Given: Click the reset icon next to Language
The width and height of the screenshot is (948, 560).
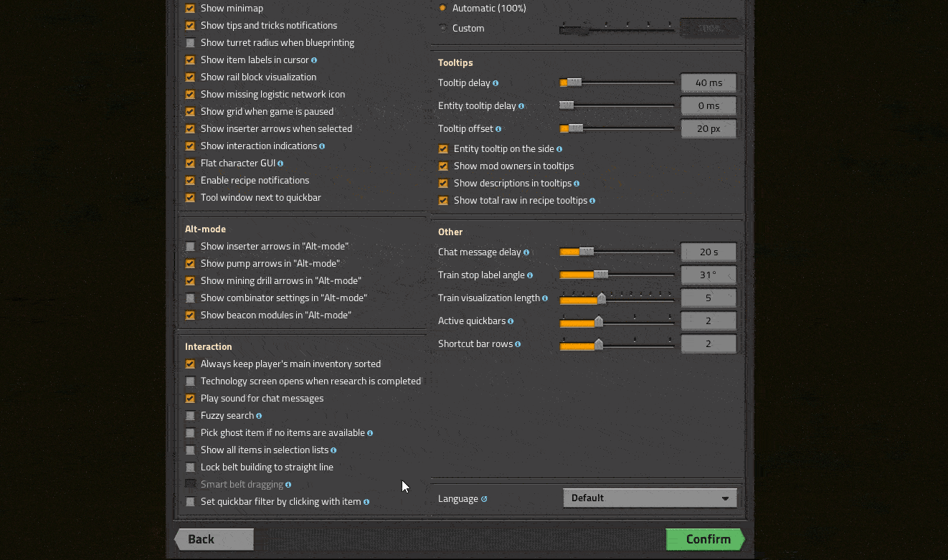Looking at the screenshot, I should pyautogui.click(x=484, y=499).
